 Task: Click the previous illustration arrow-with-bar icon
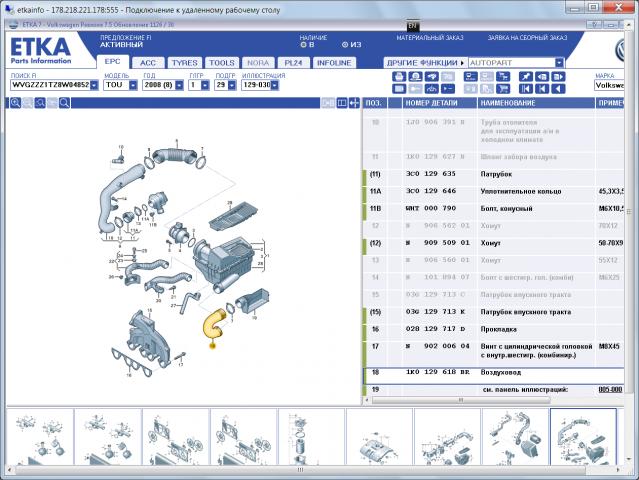(542, 88)
